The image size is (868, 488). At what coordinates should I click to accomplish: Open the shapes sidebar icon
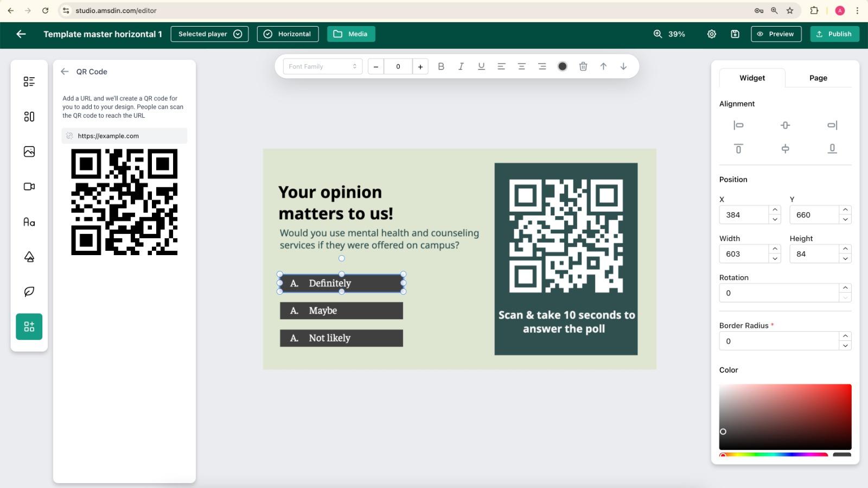[29, 257]
